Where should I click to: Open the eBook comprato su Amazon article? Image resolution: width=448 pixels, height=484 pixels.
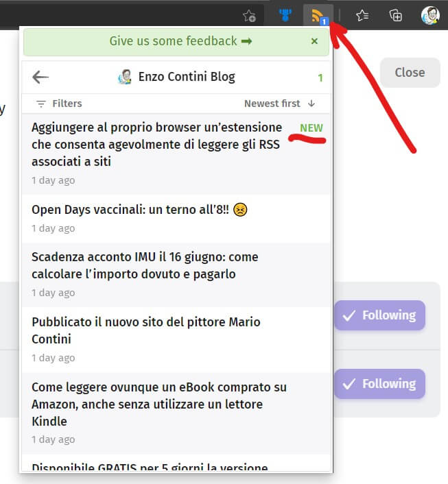159,403
